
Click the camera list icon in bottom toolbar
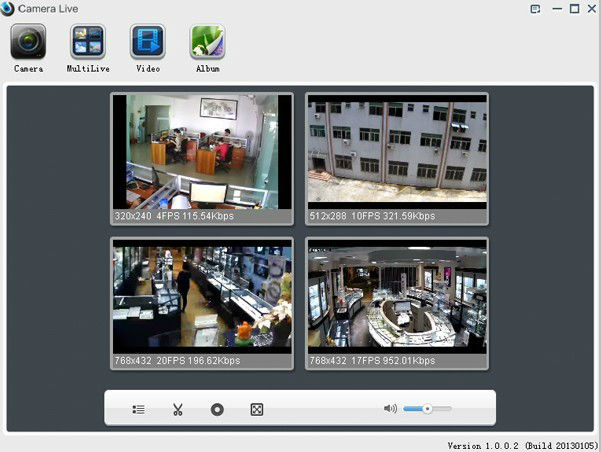click(138, 409)
